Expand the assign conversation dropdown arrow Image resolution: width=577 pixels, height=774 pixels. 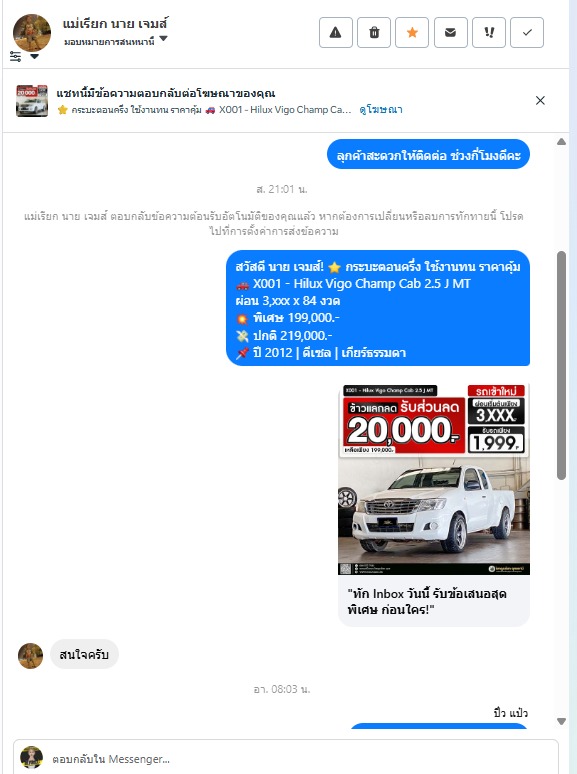[163, 39]
